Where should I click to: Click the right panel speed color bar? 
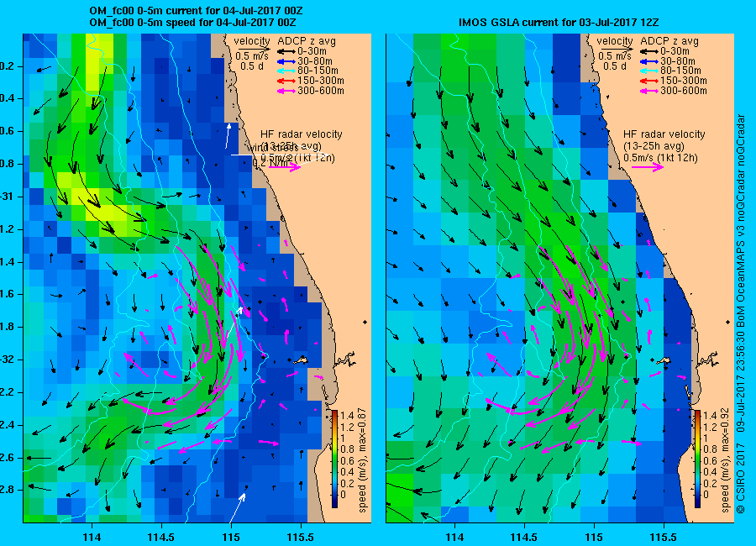(x=697, y=459)
